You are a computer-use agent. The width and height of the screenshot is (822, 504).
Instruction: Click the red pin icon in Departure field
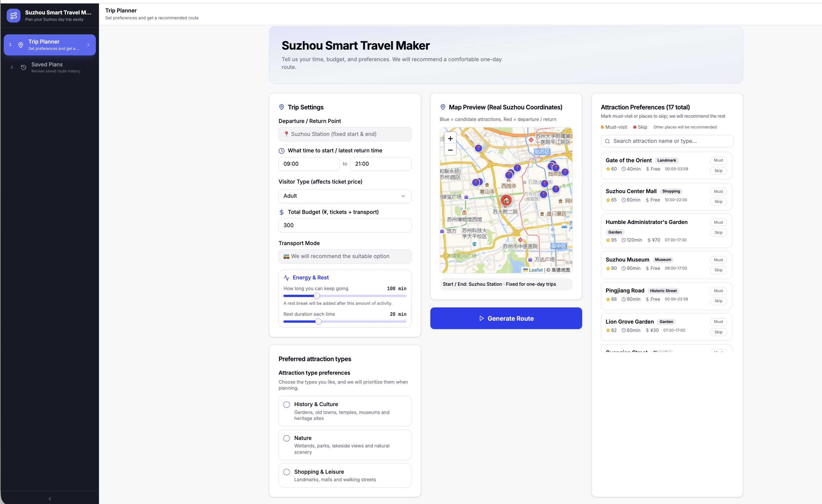[286, 134]
